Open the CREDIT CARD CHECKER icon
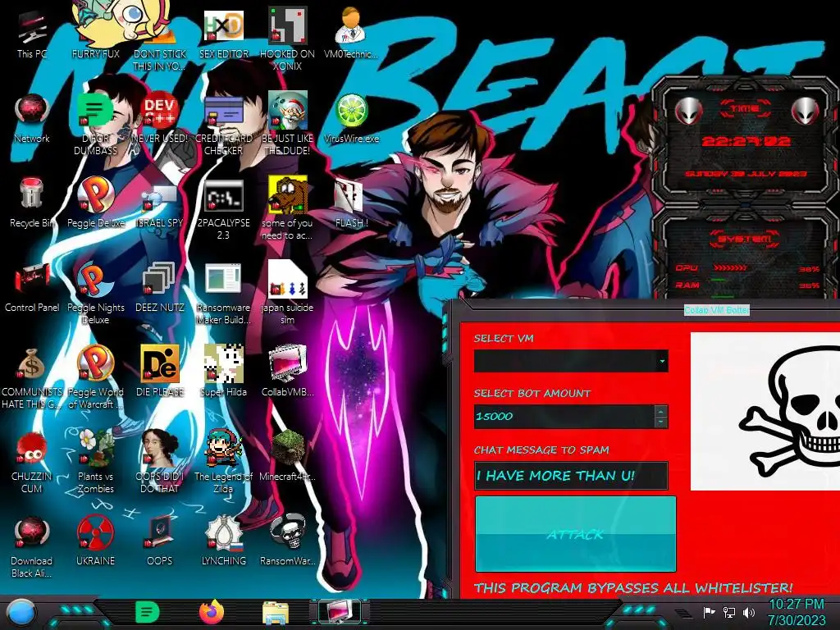 (223, 123)
